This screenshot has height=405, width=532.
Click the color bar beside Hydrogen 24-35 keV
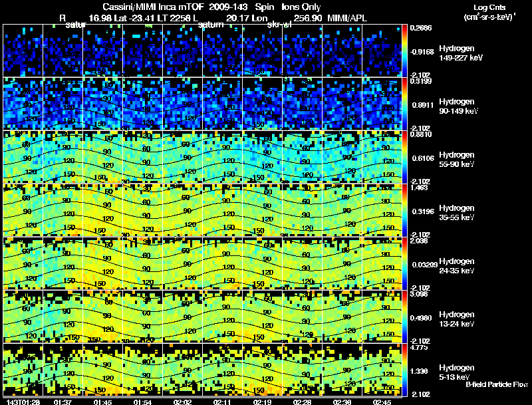(404, 263)
